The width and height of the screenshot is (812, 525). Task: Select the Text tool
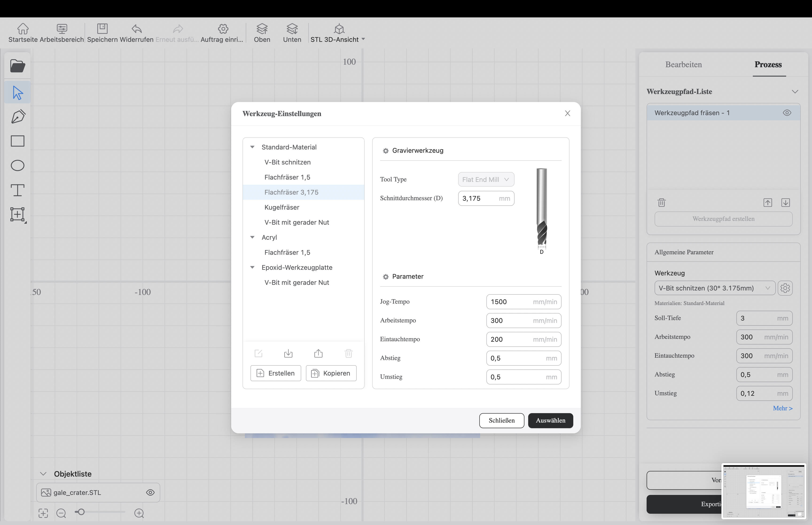17,190
